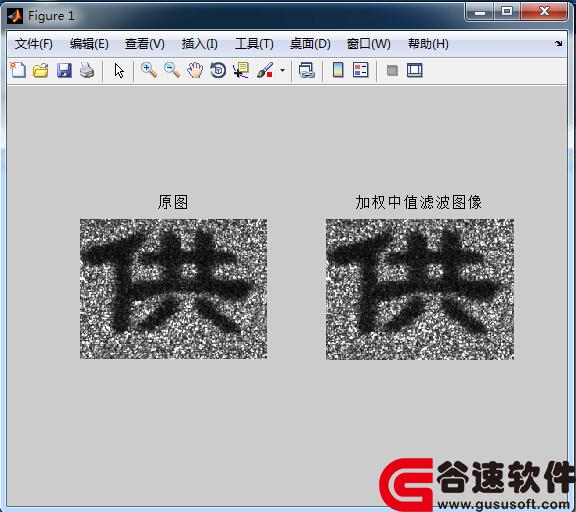Viewport: 576px width, 512px height.
Task: Activate the Rotate 3D tool
Action: [x=218, y=70]
